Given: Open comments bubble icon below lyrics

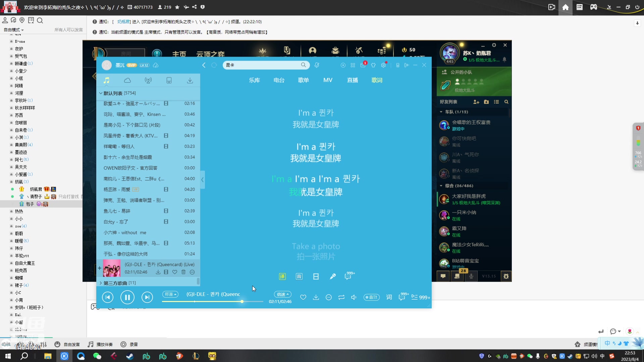Looking at the screenshot, I should click(349, 276).
